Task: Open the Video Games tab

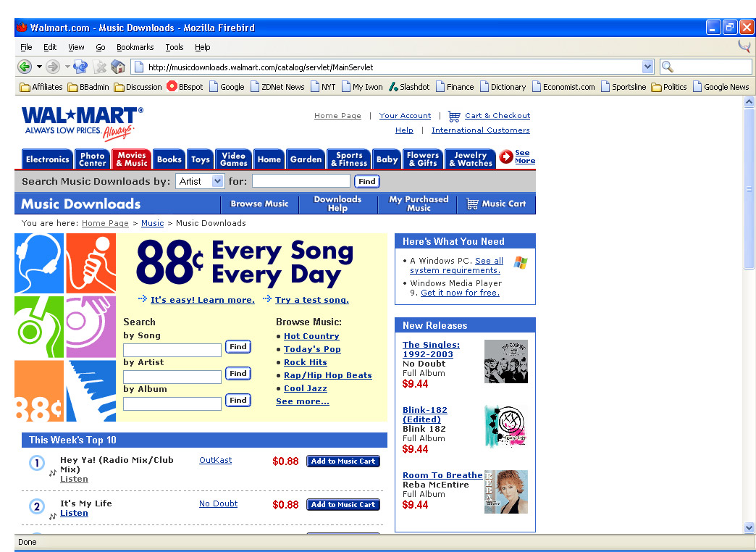Action: 233,159
